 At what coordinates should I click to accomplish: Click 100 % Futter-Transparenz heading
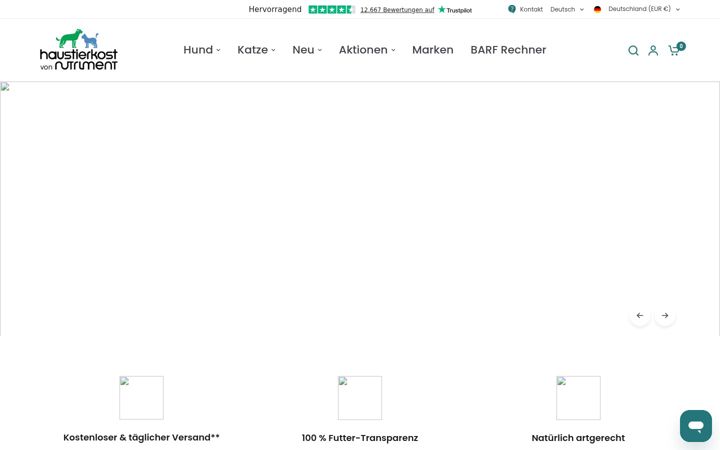[360, 438]
